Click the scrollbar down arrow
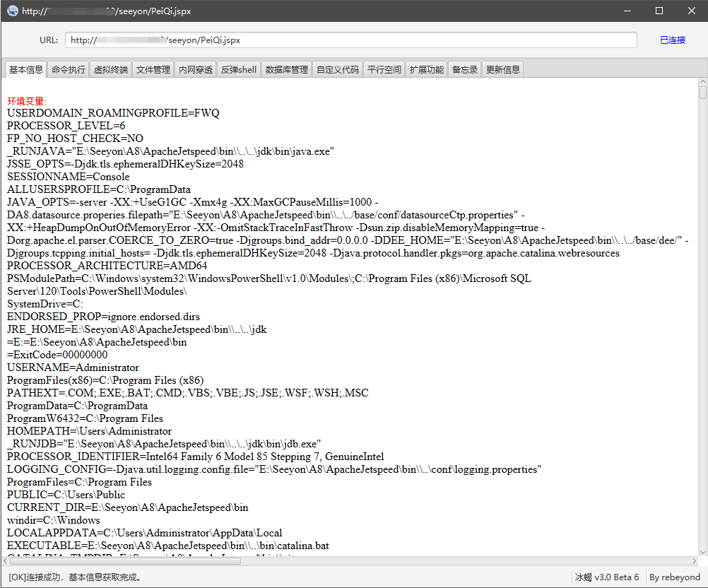This screenshot has height=588, width=708. [x=702, y=552]
